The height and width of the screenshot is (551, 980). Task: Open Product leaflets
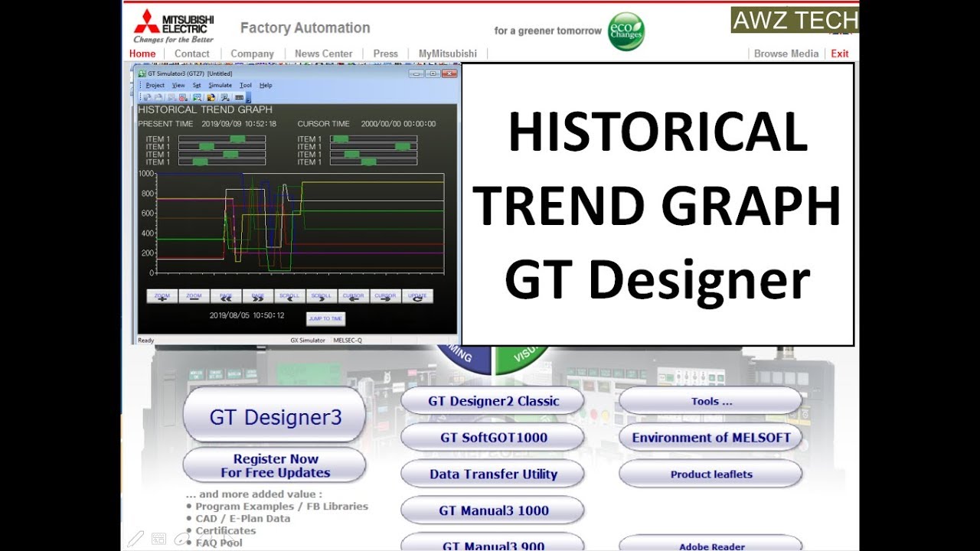710,474
